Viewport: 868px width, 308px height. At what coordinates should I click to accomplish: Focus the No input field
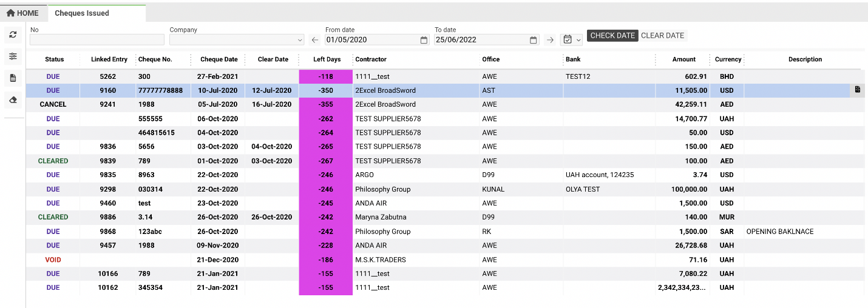coord(97,39)
